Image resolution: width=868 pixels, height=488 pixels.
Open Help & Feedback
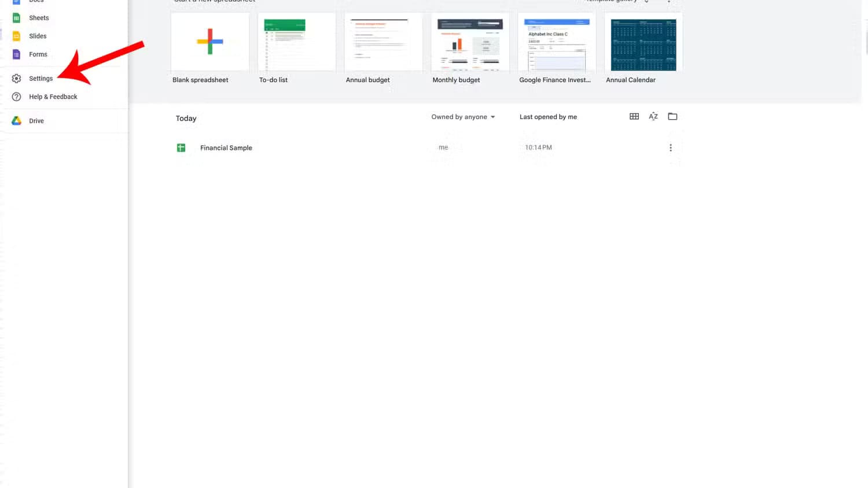(53, 97)
